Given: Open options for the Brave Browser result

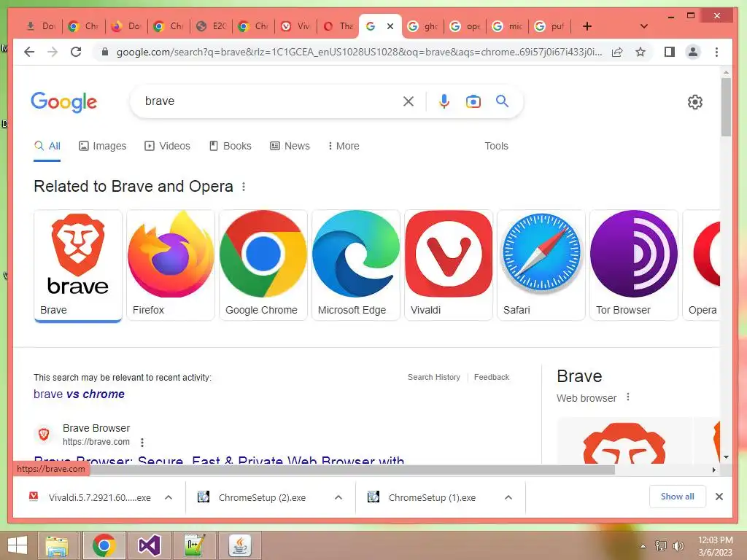Looking at the screenshot, I should point(142,443).
